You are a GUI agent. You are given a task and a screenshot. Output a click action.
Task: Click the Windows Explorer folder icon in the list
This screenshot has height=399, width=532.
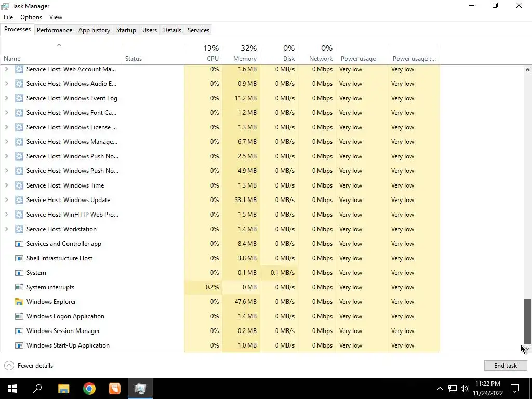pyautogui.click(x=19, y=302)
